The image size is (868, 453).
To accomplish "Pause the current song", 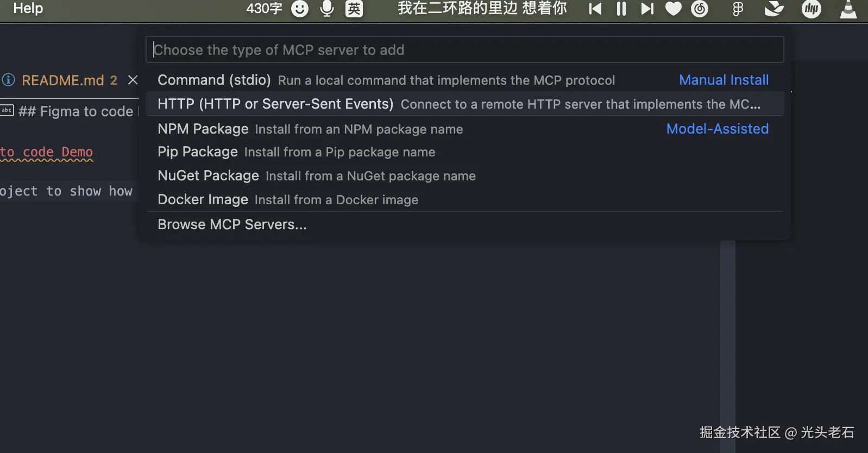I will pos(621,9).
